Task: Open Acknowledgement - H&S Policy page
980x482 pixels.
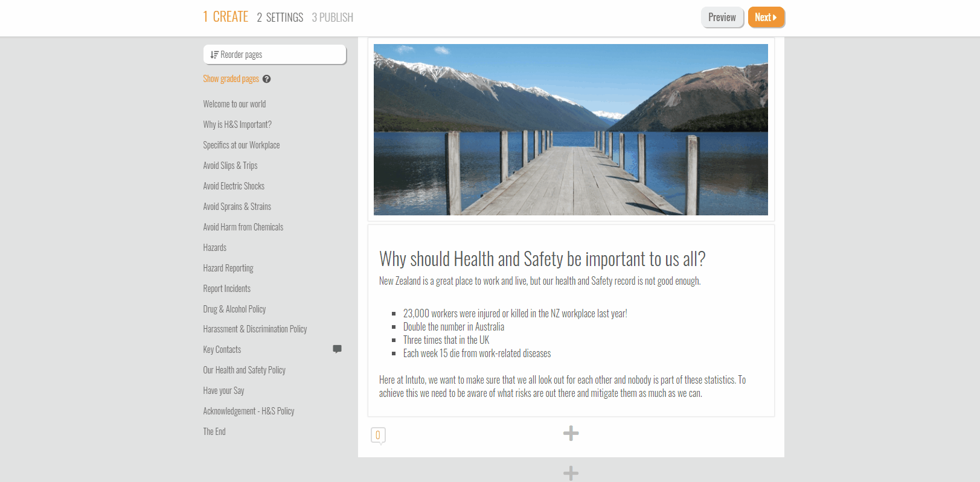Action: [x=249, y=411]
